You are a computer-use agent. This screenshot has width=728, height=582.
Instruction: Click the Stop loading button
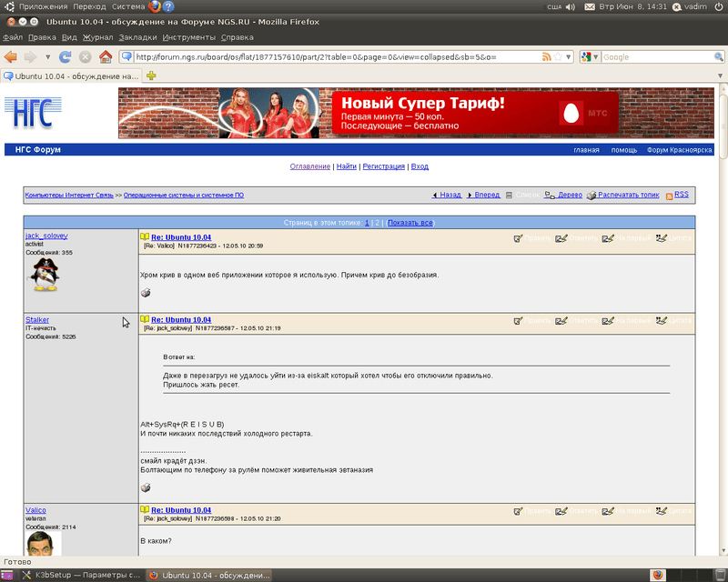click(x=86, y=56)
